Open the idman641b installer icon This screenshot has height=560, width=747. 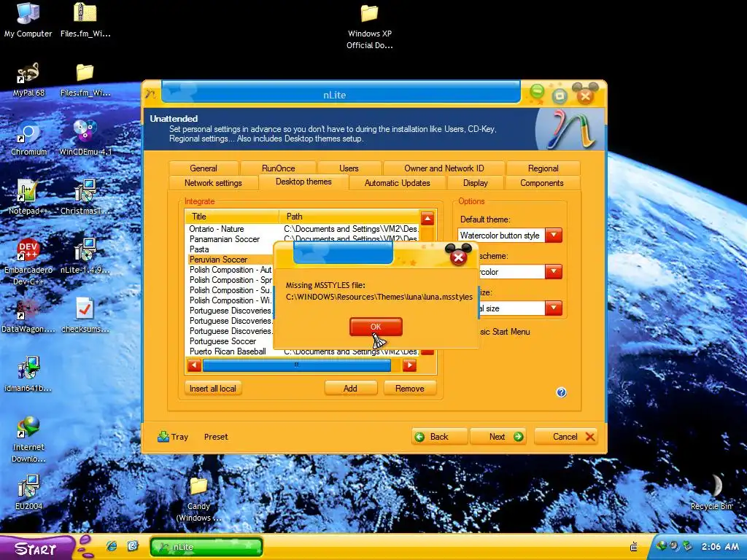pyautogui.click(x=28, y=374)
